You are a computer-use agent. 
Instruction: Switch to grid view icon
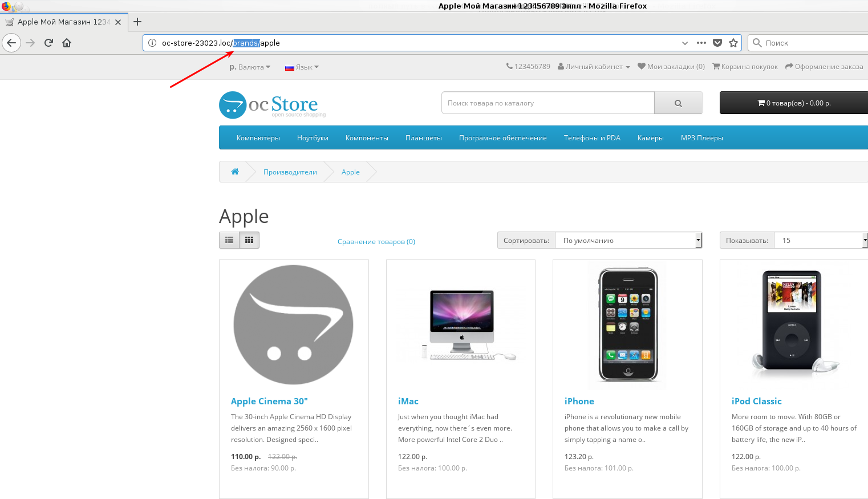[x=249, y=240]
